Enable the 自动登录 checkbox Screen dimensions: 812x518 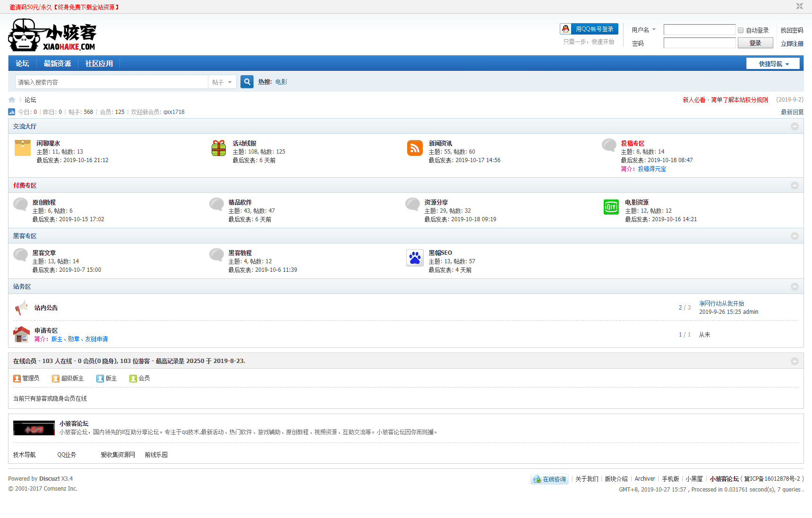(x=741, y=30)
